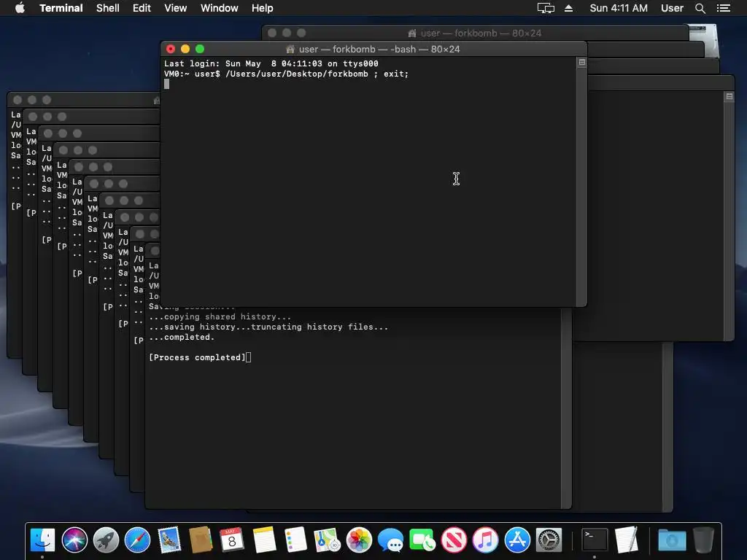Image resolution: width=747 pixels, height=560 pixels.
Task: Open Calendar icon showing 8
Action: coord(232,540)
